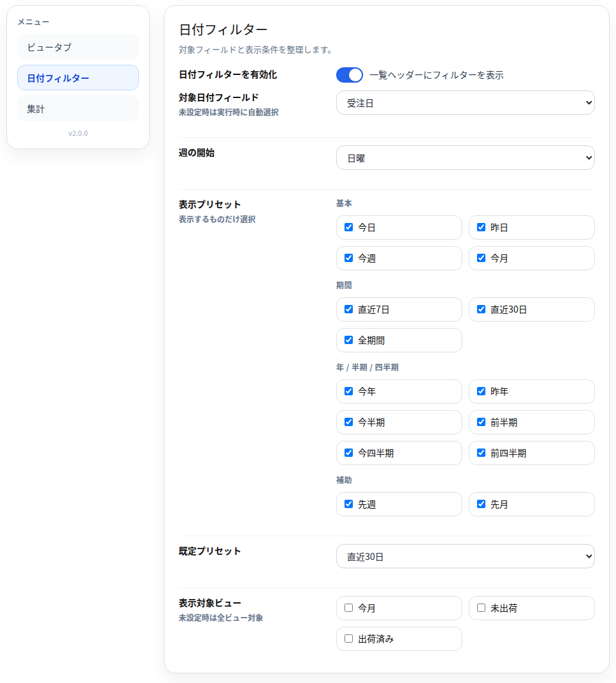Click the 期間 group label
This screenshot has height=683, width=616.
pyautogui.click(x=344, y=285)
